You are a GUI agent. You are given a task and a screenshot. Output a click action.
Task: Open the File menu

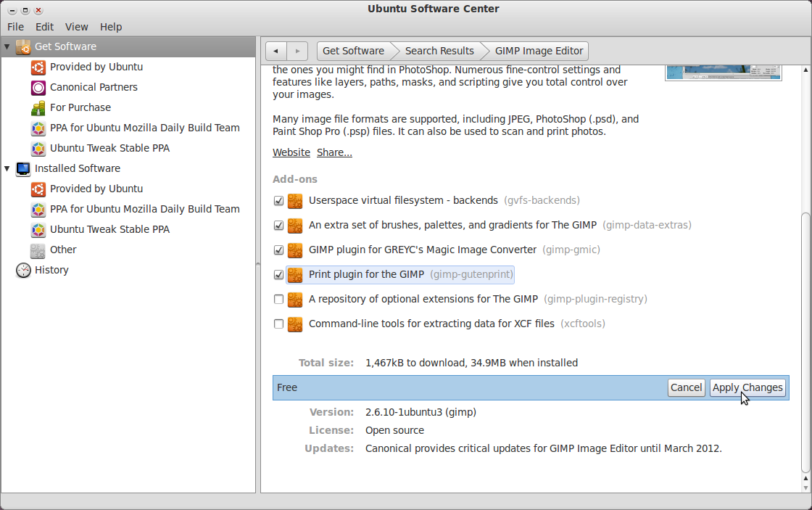[x=15, y=27]
